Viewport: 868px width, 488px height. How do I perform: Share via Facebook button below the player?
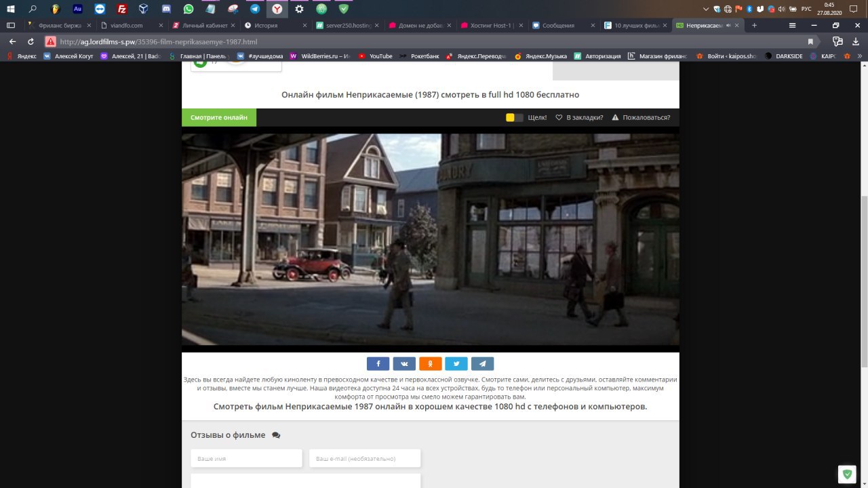[378, 363]
